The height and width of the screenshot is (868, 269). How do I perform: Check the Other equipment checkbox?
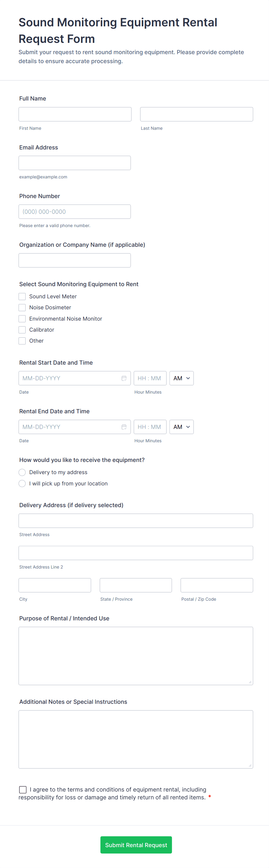click(22, 341)
